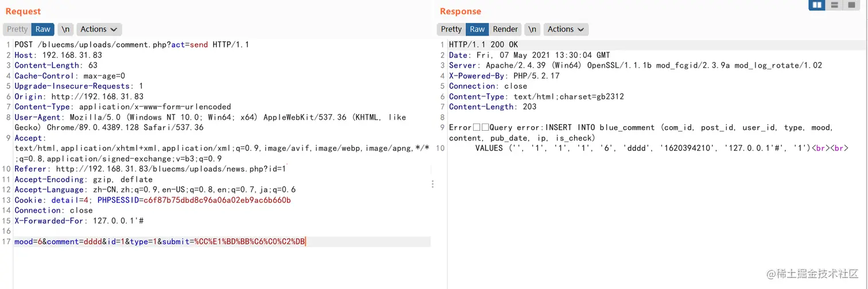Switch to side-by-side split layout icon
This screenshot has height=289, width=868.
point(817,5)
